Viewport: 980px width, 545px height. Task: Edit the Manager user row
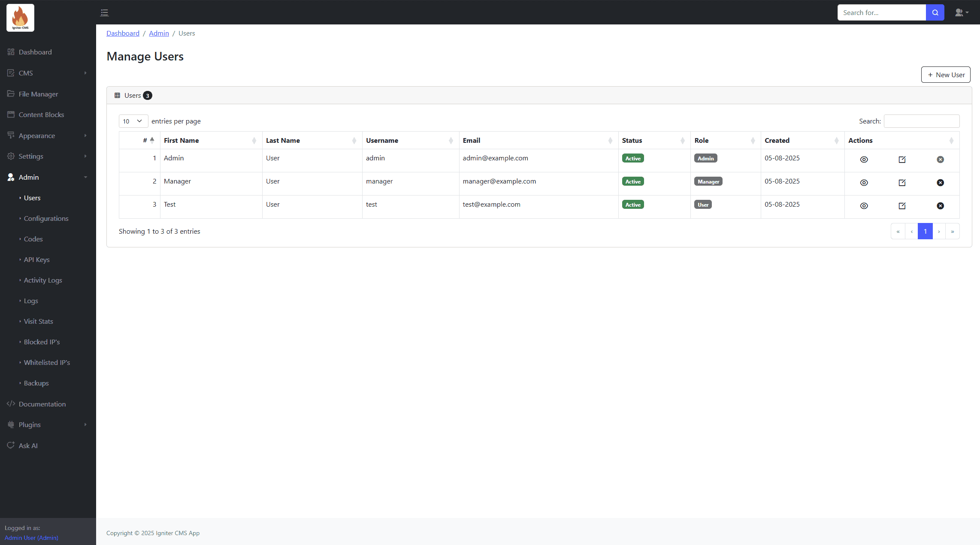pyautogui.click(x=902, y=183)
